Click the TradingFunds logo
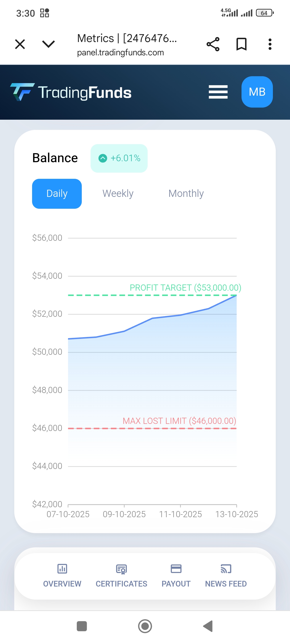The image size is (290, 644). tap(71, 92)
